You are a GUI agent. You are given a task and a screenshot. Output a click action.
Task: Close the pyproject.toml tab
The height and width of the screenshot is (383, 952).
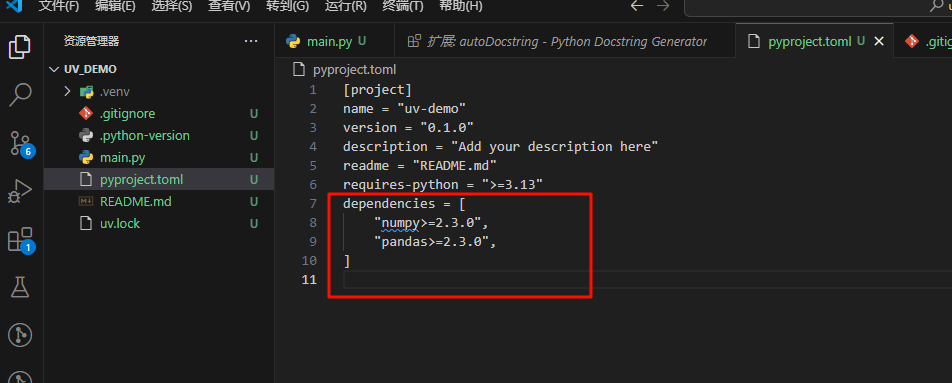click(x=879, y=41)
